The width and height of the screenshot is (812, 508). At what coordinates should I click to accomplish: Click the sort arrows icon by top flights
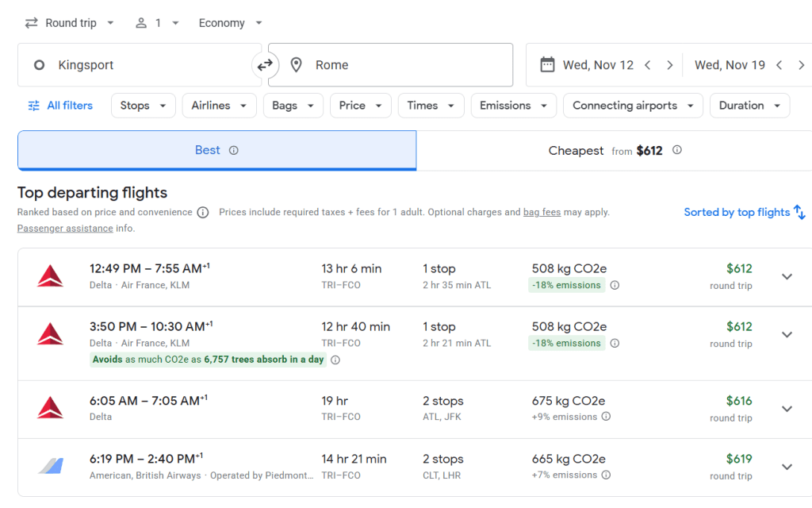[799, 212]
